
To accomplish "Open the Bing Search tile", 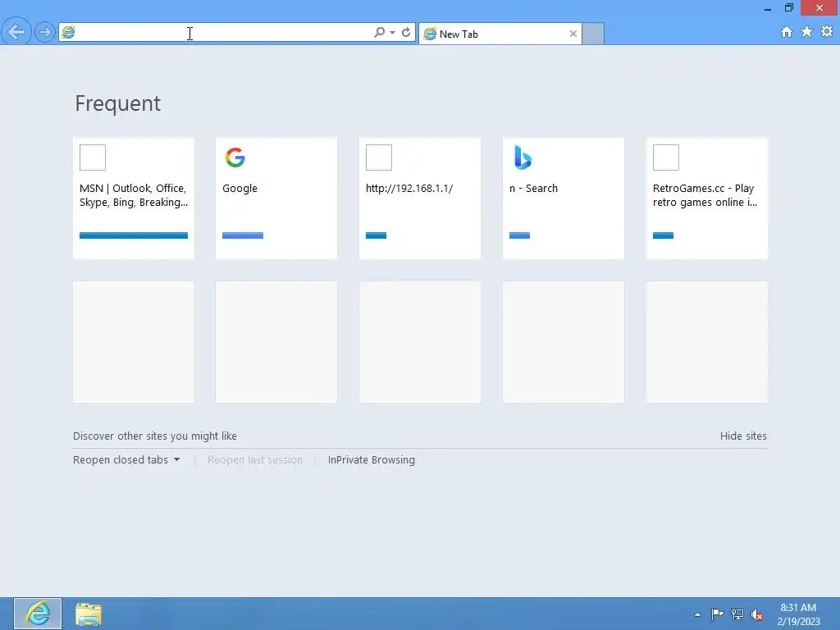I will click(564, 199).
